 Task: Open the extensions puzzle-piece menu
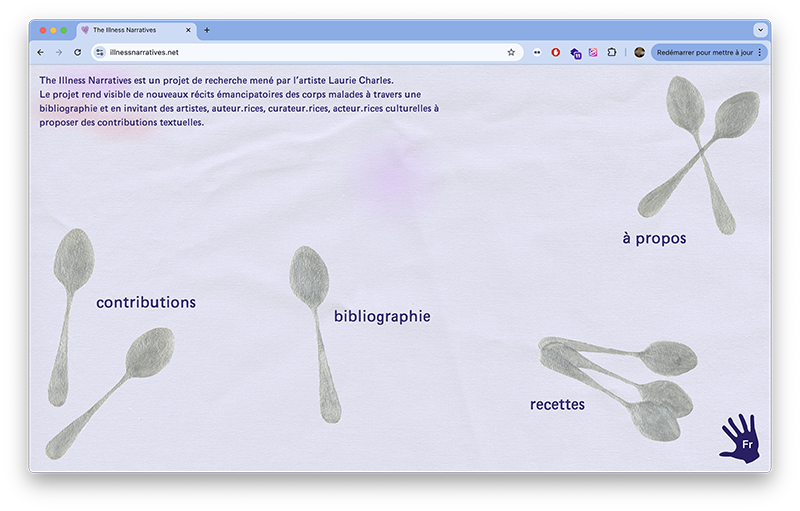612,52
